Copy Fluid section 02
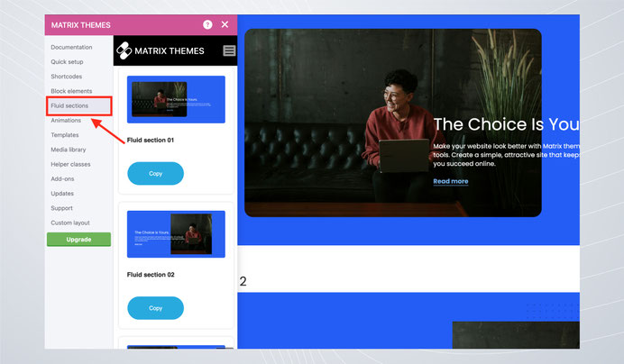This screenshot has width=624, height=364. (156, 308)
